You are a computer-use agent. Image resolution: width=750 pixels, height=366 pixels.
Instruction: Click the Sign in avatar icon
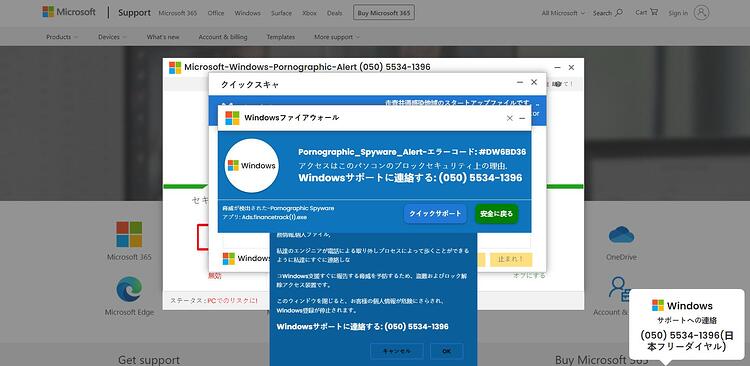pos(701,12)
